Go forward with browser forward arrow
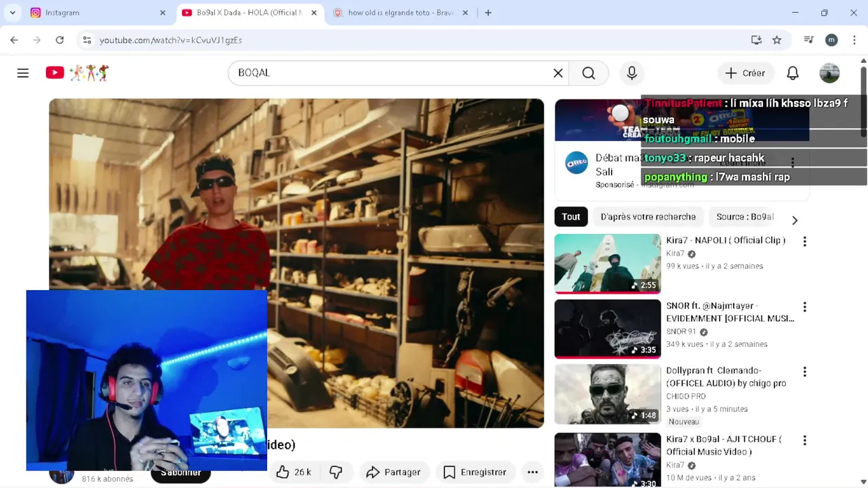This screenshot has height=488, width=868. 37,40
